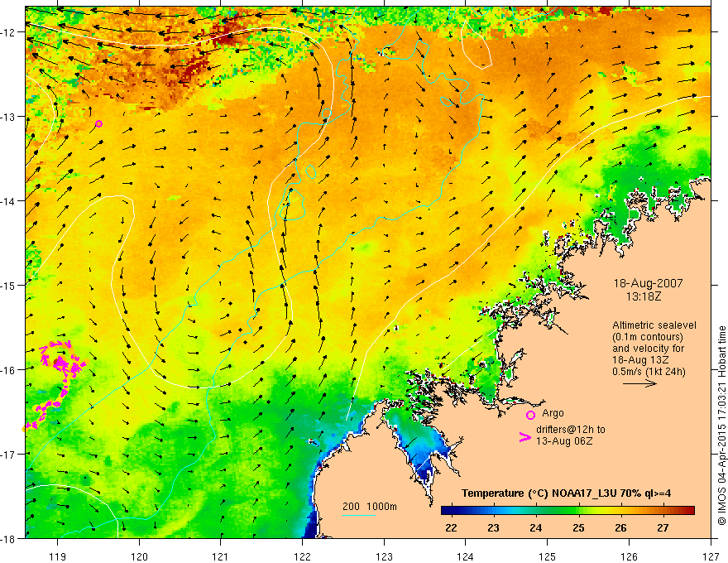The height and width of the screenshot is (563, 728).
Task: Click the 'Temperature (°C) NOAA17_L3U 70% ql>=4' title
Action: 566,493
